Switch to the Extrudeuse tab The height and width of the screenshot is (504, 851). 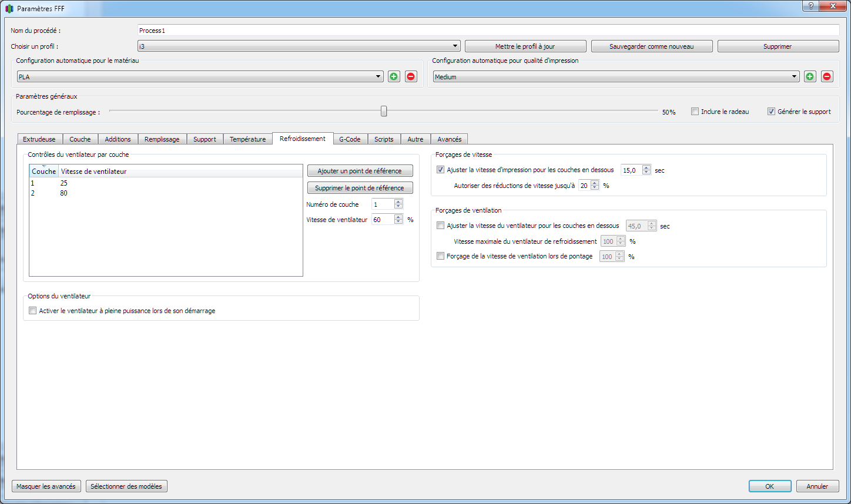point(39,139)
